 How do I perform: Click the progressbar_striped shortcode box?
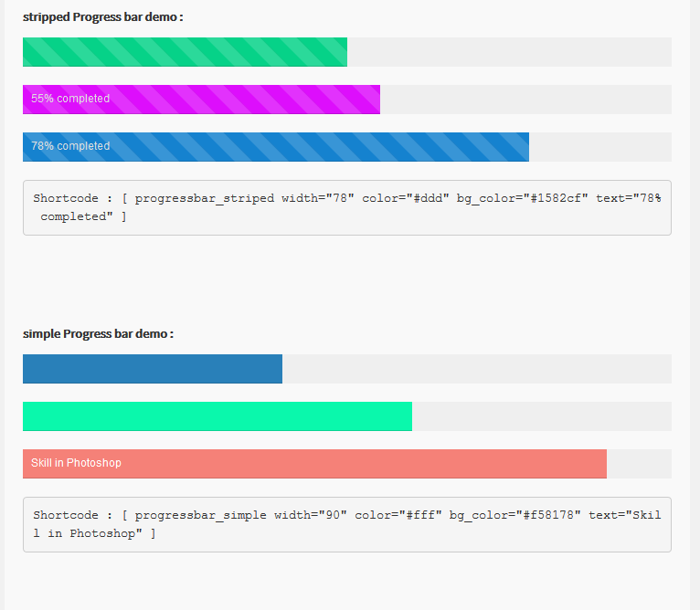pos(347,207)
